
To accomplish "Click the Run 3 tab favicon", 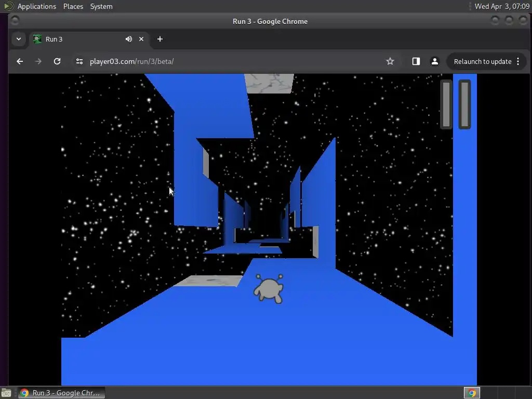I will pos(37,39).
